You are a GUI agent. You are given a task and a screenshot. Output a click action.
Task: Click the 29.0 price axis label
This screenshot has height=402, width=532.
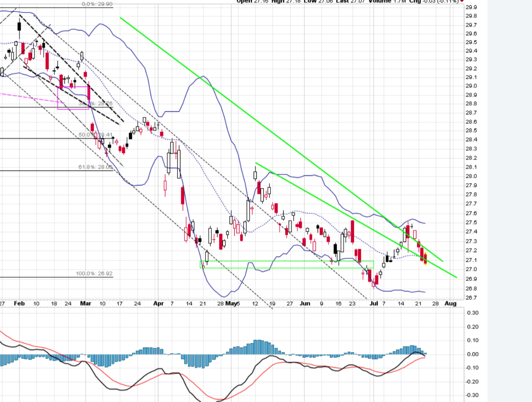pyautogui.click(x=471, y=86)
